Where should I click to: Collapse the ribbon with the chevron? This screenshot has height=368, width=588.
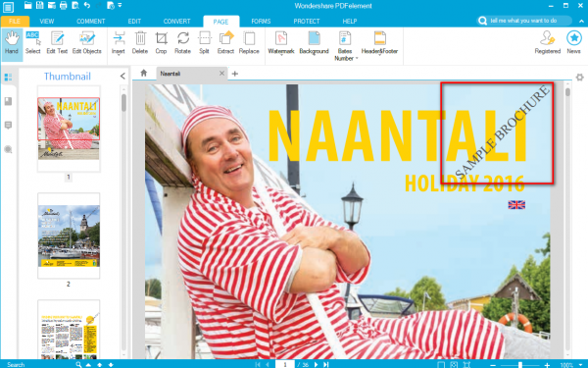(x=581, y=21)
